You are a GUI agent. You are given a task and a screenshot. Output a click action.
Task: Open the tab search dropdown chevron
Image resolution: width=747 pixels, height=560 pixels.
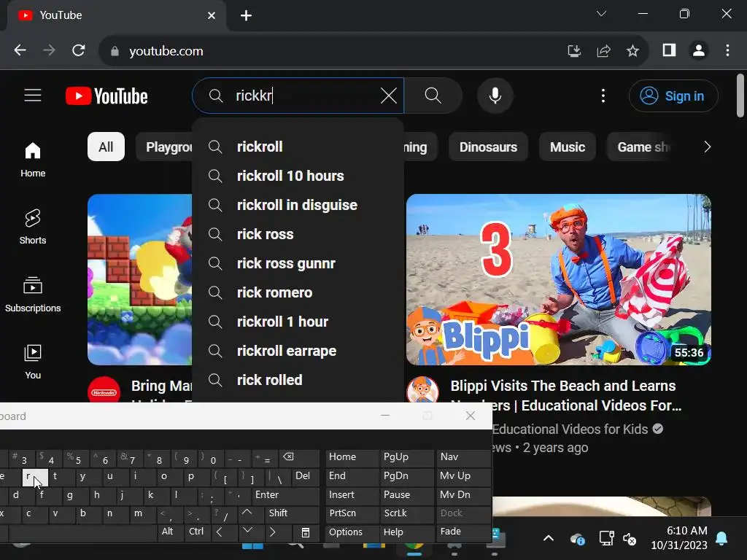(x=601, y=14)
